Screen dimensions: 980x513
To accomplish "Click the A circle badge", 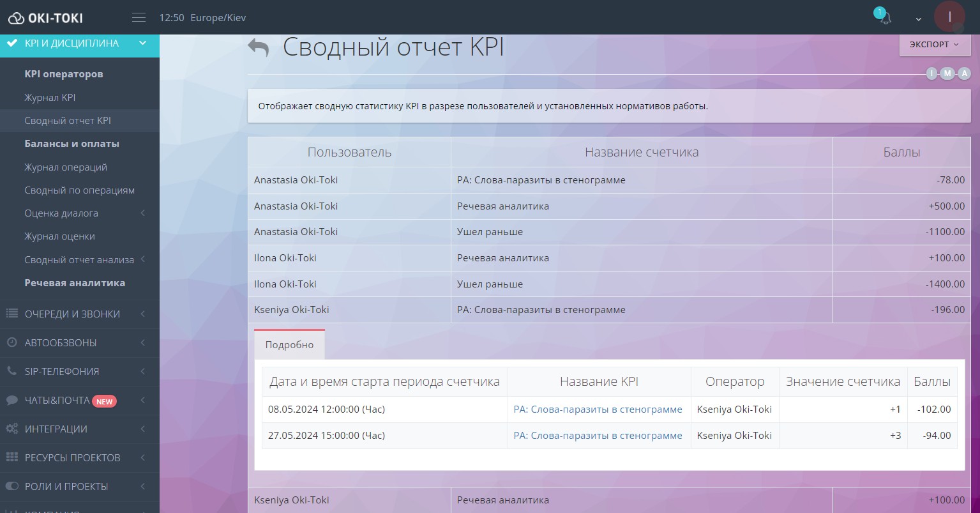I will pyautogui.click(x=964, y=73).
